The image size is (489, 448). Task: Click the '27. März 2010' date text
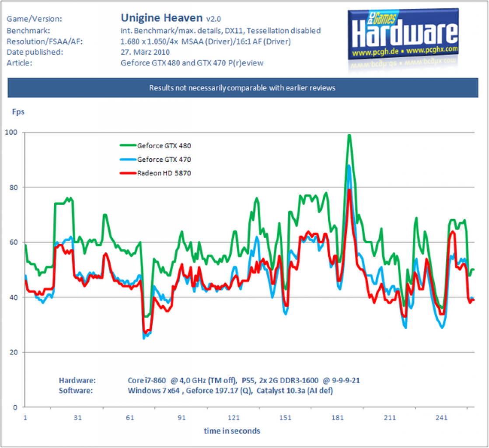click(x=145, y=52)
